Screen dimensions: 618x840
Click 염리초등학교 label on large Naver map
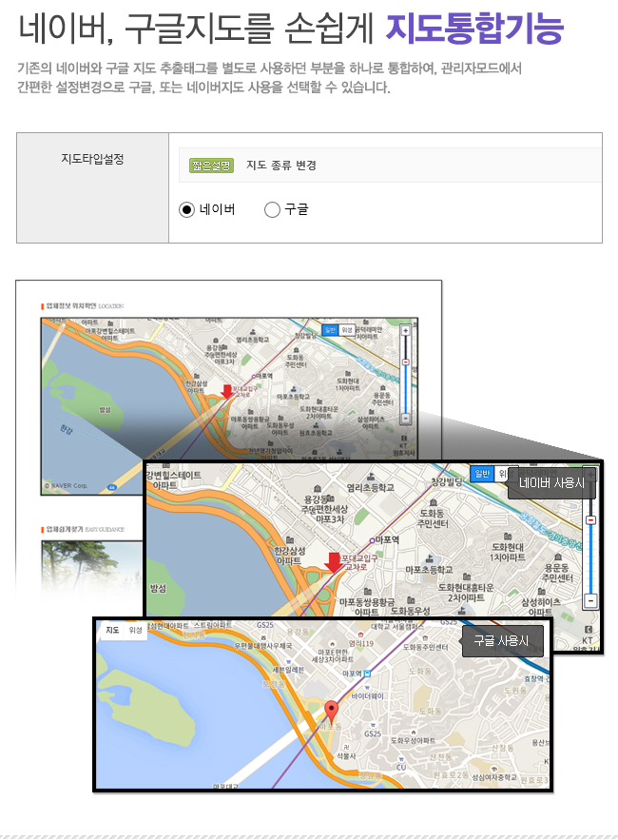(370, 487)
